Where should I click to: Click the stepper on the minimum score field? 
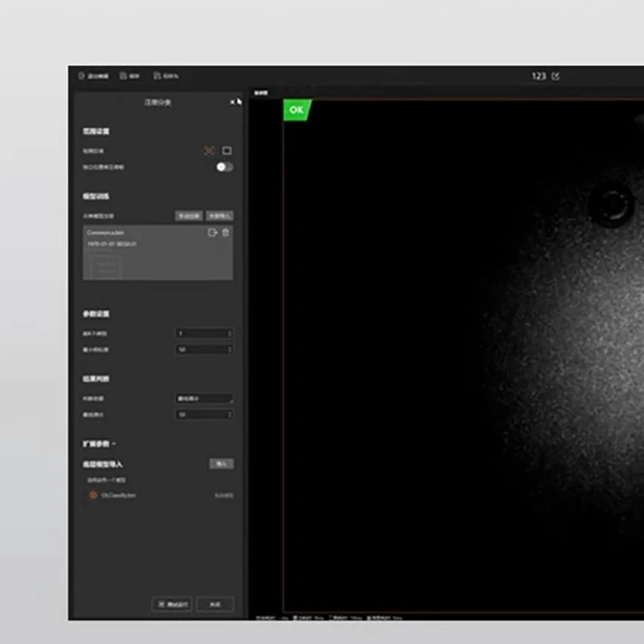(229, 415)
